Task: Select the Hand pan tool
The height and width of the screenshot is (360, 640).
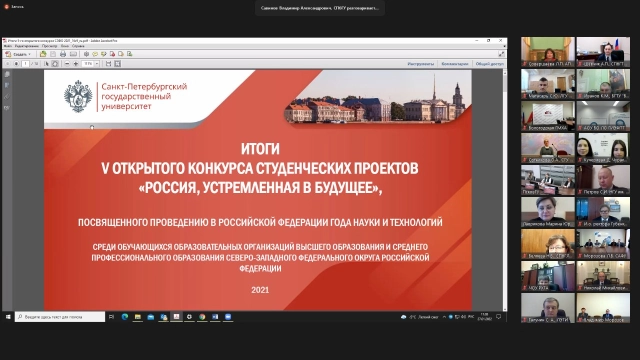Action: tap(55, 64)
